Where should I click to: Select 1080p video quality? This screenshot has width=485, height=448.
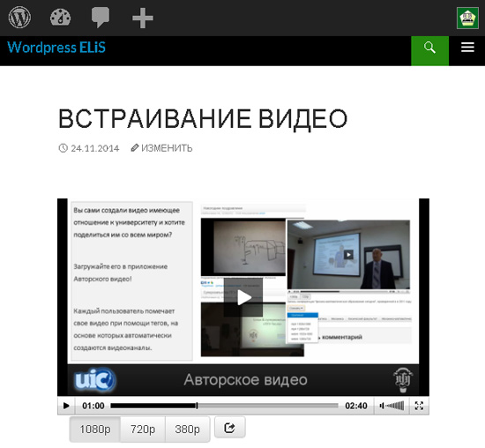click(95, 429)
